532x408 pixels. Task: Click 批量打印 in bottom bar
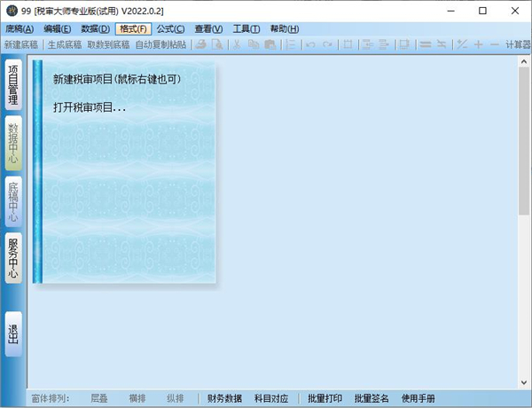(x=325, y=398)
